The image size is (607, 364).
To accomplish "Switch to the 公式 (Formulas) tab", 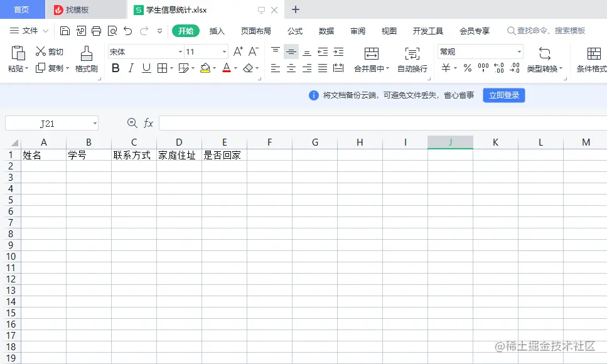I will pos(295,31).
